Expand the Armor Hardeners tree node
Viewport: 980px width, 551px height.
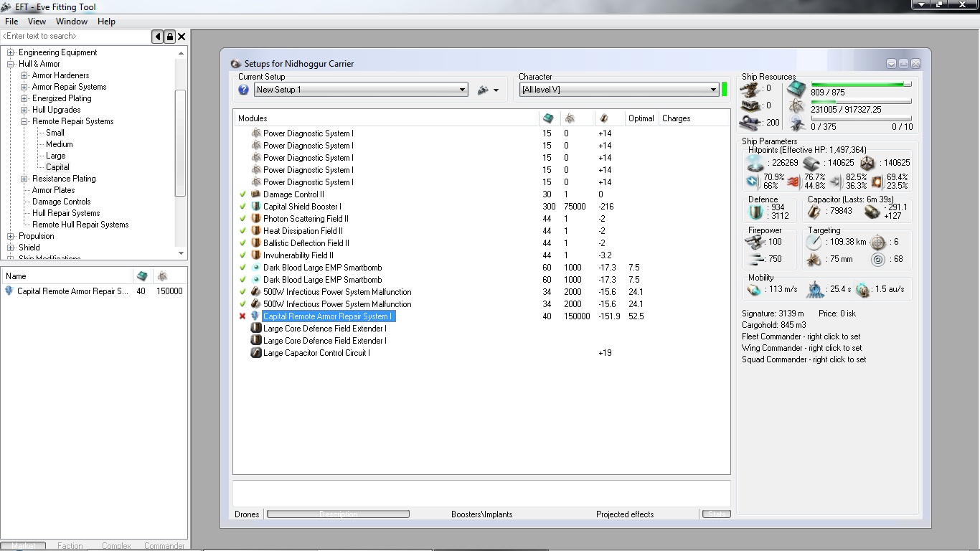tap(24, 75)
